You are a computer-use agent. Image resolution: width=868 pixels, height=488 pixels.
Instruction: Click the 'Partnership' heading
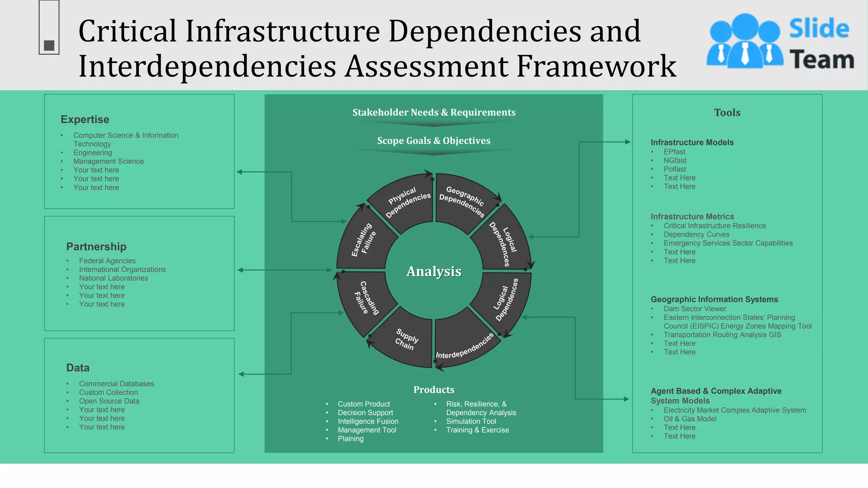96,247
